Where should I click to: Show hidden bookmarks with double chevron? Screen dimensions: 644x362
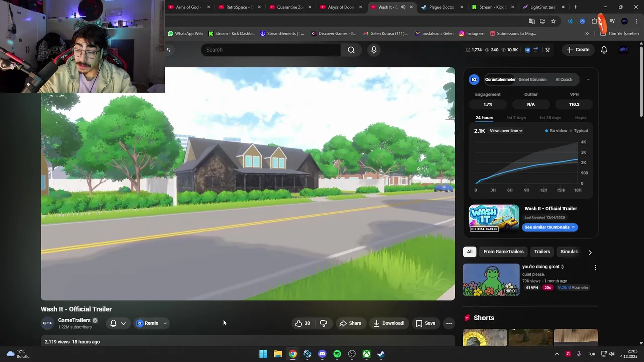coord(587,34)
